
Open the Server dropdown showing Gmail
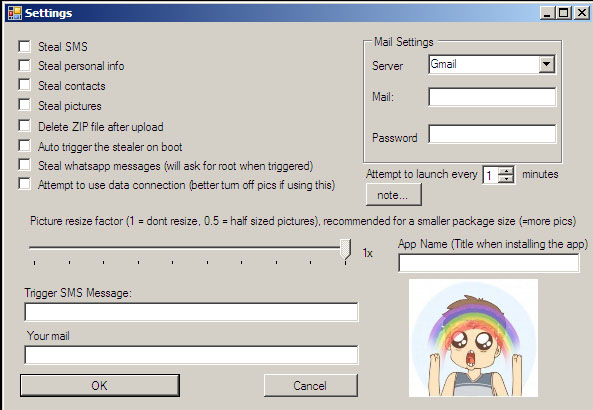pyautogui.click(x=546, y=64)
